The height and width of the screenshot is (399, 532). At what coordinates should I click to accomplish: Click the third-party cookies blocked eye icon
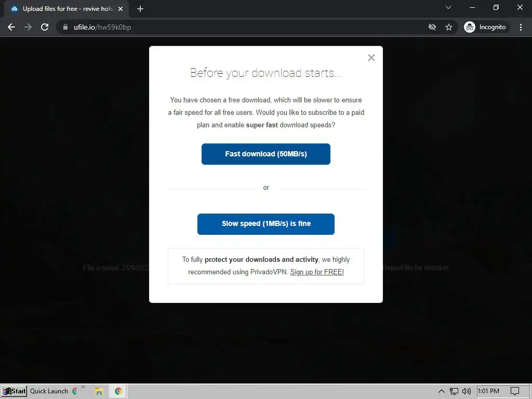[432, 27]
